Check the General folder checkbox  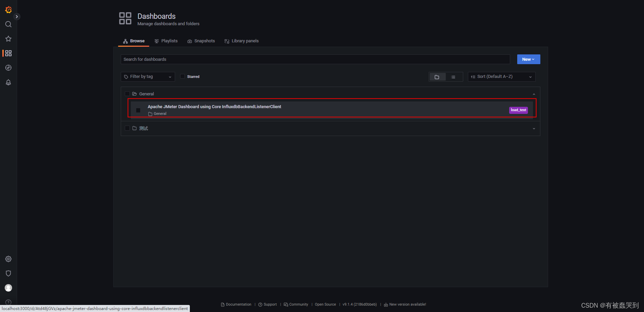[127, 94]
